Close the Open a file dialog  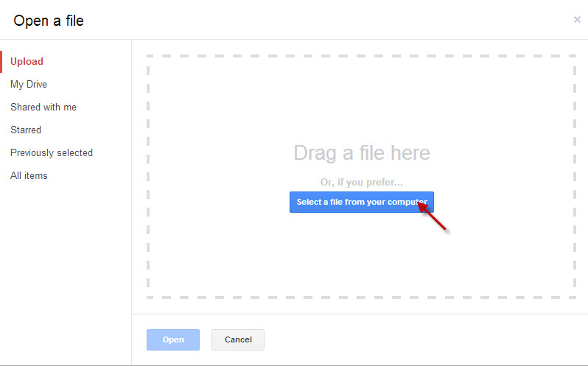[577, 19]
